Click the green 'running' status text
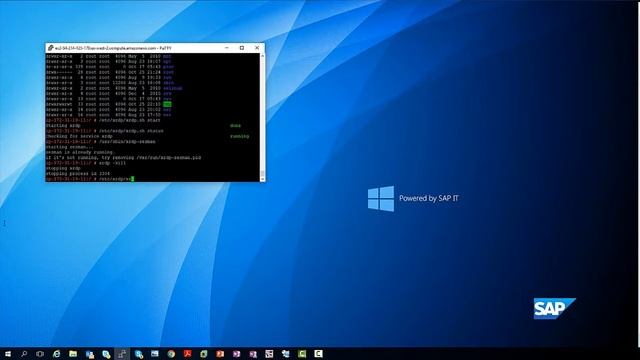The height and width of the screenshot is (360, 640). [x=239, y=136]
